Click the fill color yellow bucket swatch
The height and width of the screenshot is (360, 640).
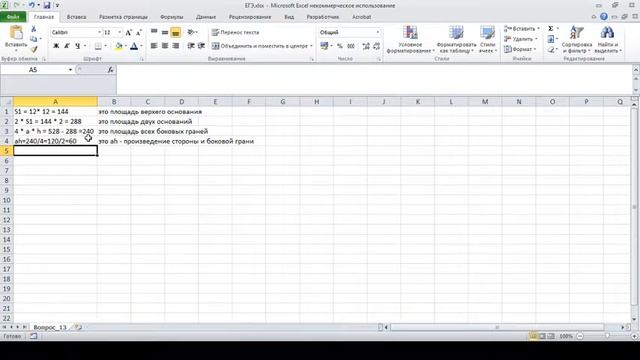(x=118, y=46)
